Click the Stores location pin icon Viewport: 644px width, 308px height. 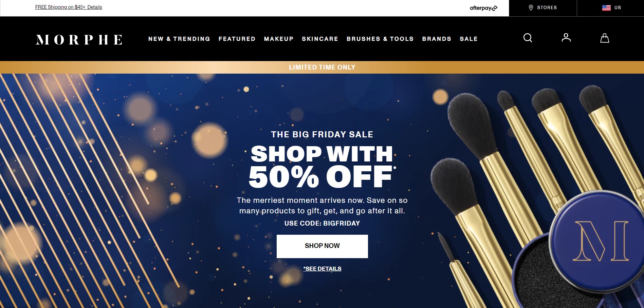[531, 7]
